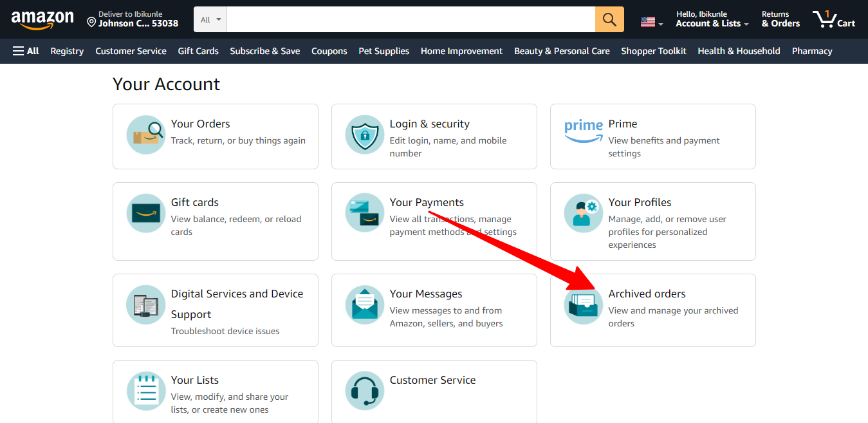Image resolution: width=868 pixels, height=423 pixels.
Task: Click the delivery location pin icon
Action: point(91,23)
